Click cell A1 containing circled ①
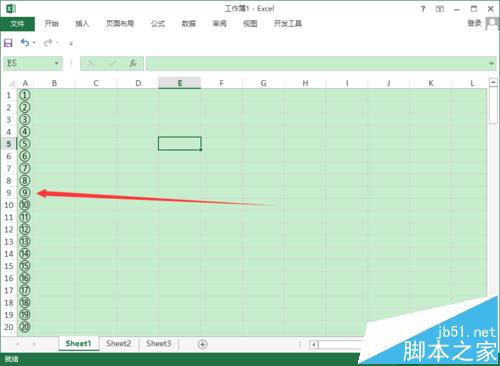The image size is (500, 366). click(25, 95)
